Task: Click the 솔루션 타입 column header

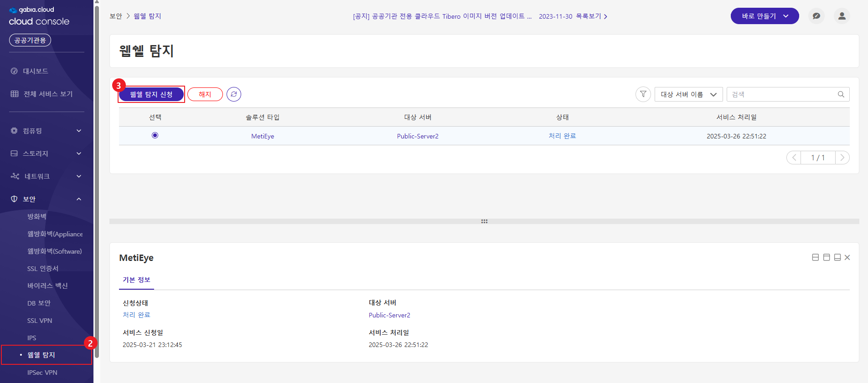Action: (263, 117)
